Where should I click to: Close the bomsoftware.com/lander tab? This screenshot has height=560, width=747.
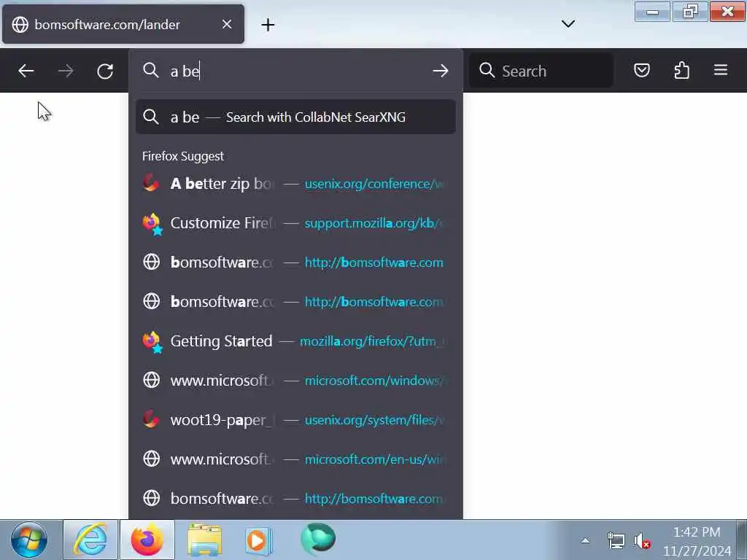(x=227, y=24)
